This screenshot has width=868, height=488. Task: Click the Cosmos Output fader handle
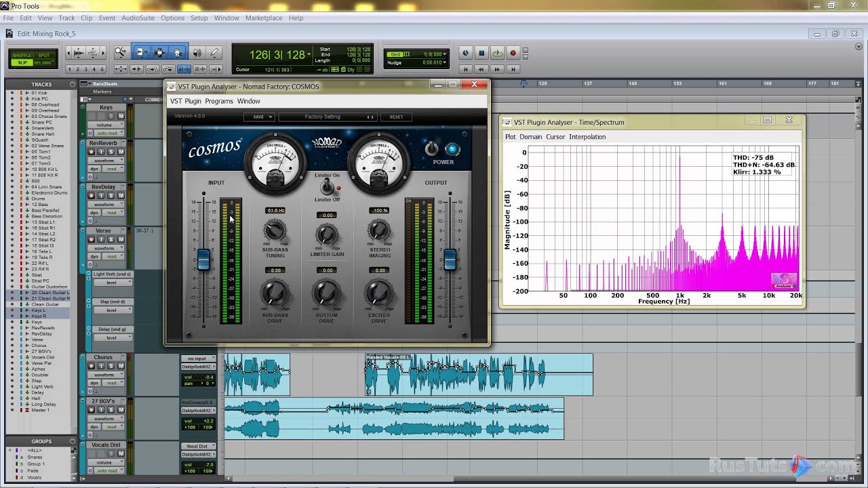point(449,260)
